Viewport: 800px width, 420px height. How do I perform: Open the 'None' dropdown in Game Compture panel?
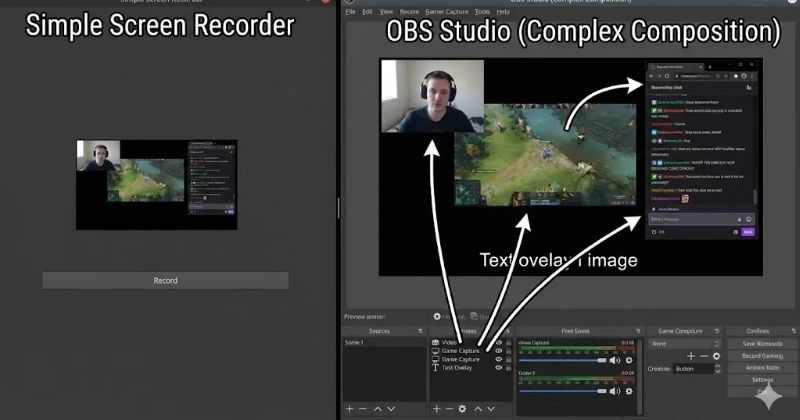(x=685, y=343)
